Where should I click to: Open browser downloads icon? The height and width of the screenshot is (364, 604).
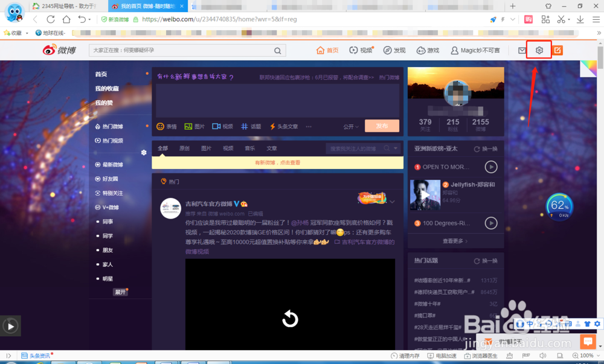[580, 19]
